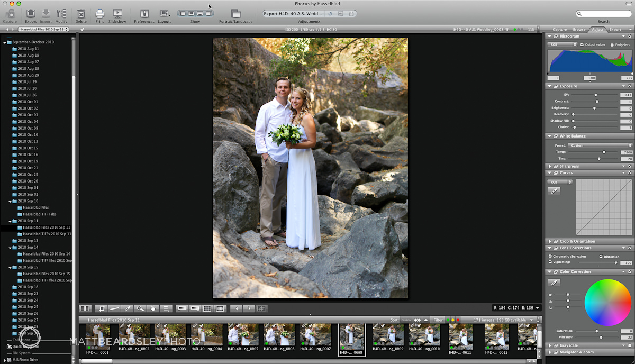This screenshot has width=635, height=364.
Task: Click Color Correction eyedropper picker
Action: (x=554, y=283)
